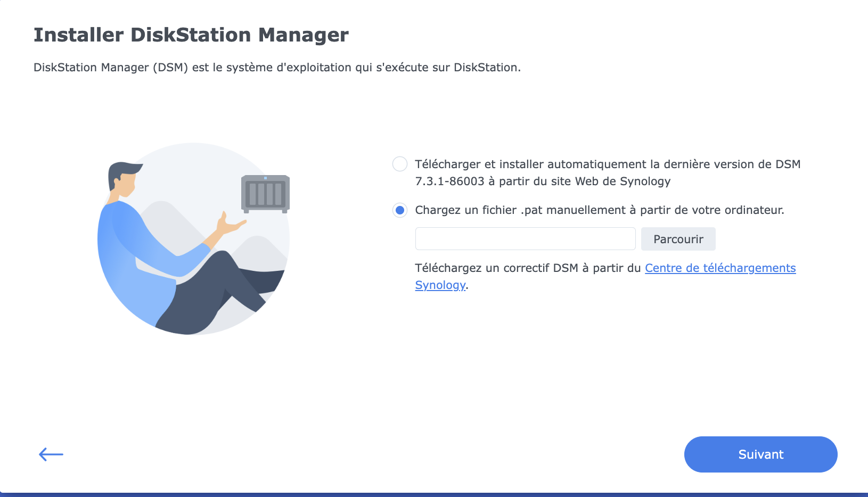Select manual .pat file upload option

(x=400, y=210)
